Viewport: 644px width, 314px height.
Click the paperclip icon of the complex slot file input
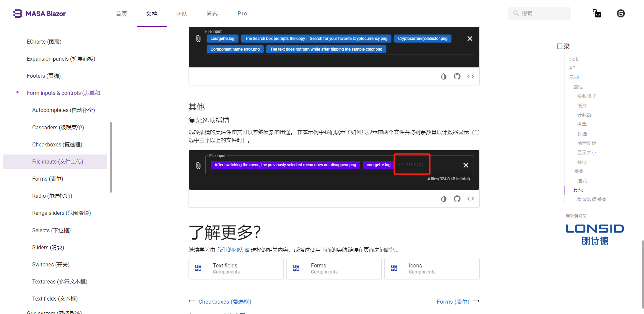pyautogui.click(x=198, y=165)
